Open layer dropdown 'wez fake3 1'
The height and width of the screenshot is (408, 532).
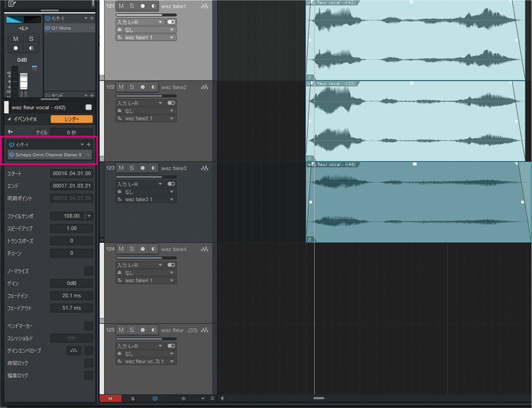point(146,199)
